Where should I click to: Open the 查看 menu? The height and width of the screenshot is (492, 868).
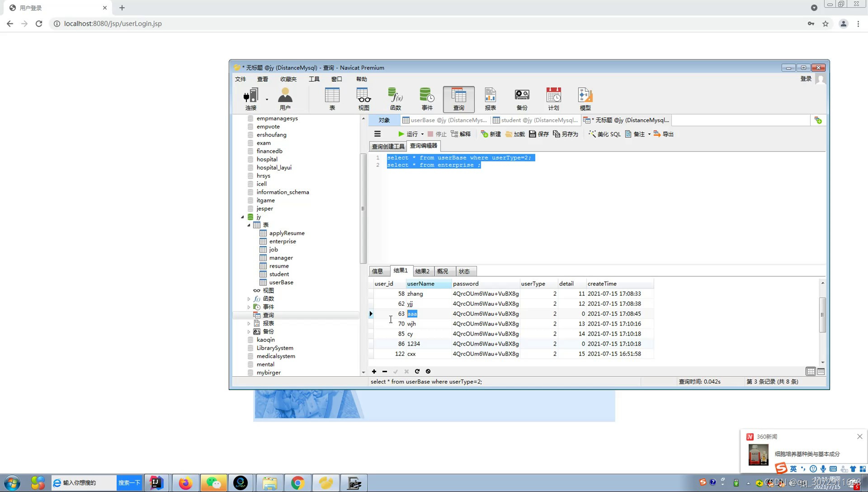point(263,79)
